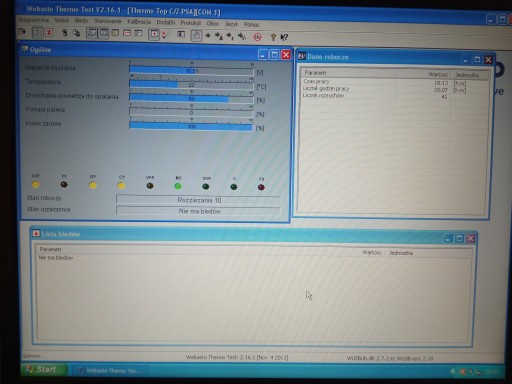This screenshot has width=512, height=384.
Task: Select the Licznik rozruchów row in Dane robocze
Action: click(x=393, y=96)
